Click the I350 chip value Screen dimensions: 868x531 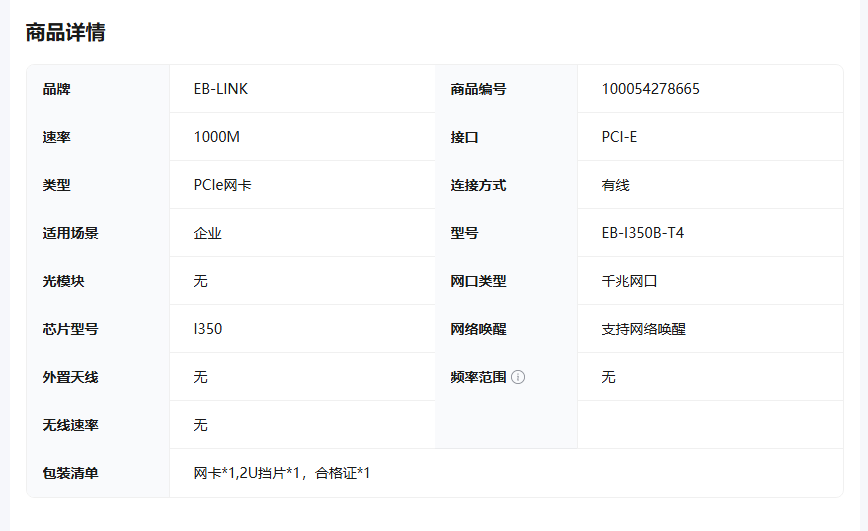208,329
